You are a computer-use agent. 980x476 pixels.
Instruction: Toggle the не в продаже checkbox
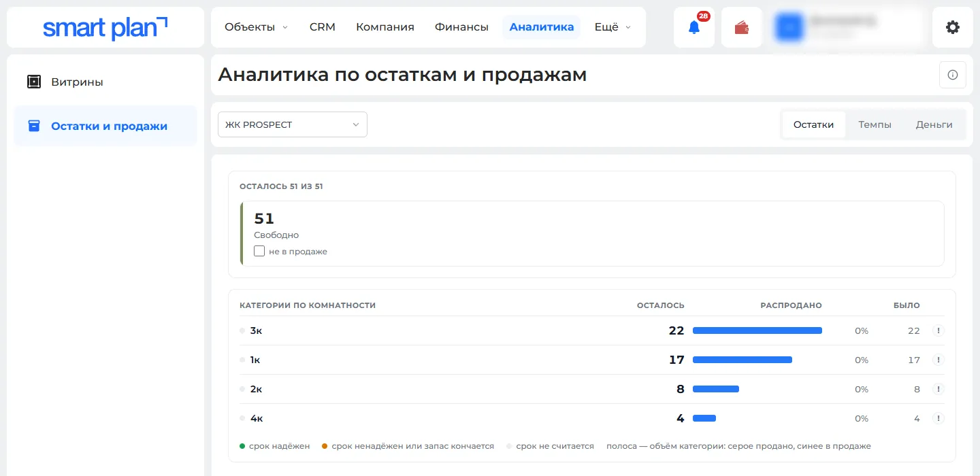(x=259, y=251)
